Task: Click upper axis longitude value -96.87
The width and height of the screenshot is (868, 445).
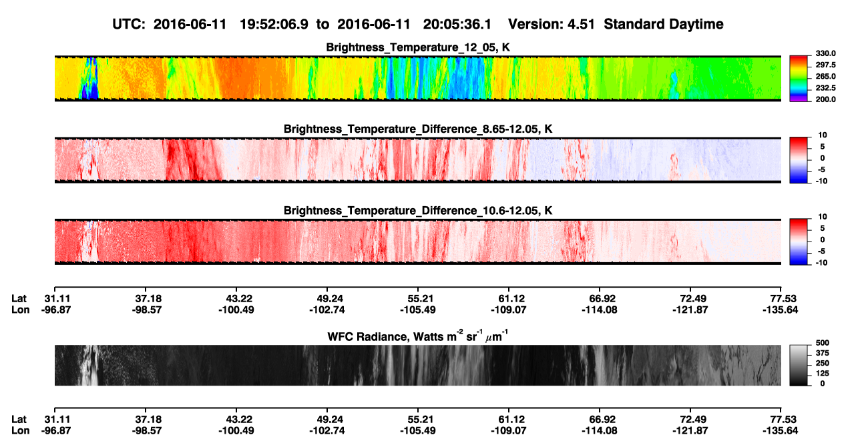Action: click(55, 309)
